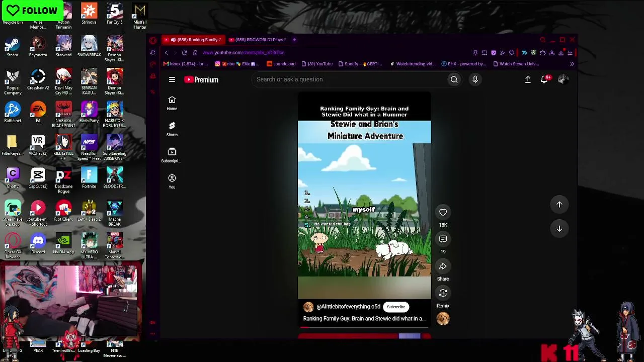644x362 pixels.
Task: Click the browser address bar URL
Action: pos(244,53)
